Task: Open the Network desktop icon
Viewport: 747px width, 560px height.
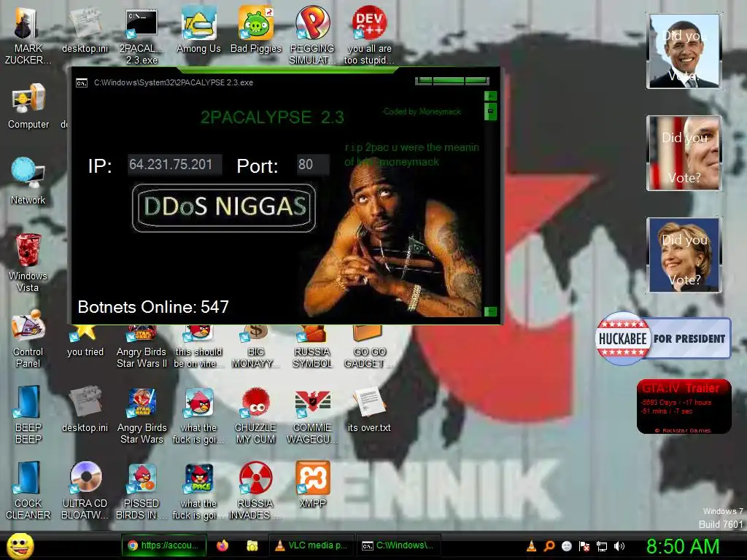Action: tap(28, 182)
